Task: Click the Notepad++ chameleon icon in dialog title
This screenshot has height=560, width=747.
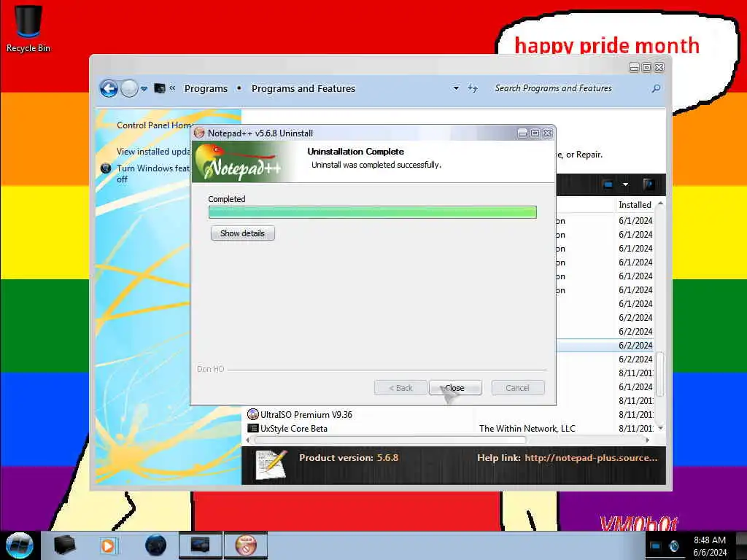Action: (200, 133)
